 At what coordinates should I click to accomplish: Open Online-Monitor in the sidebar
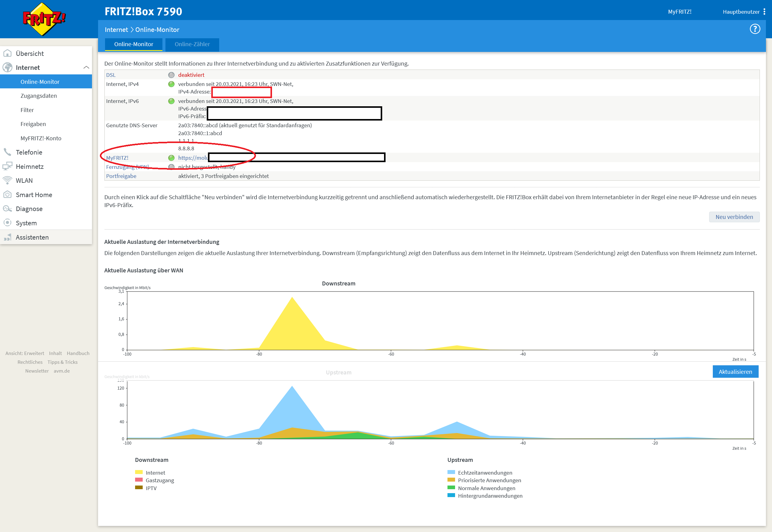(x=46, y=82)
